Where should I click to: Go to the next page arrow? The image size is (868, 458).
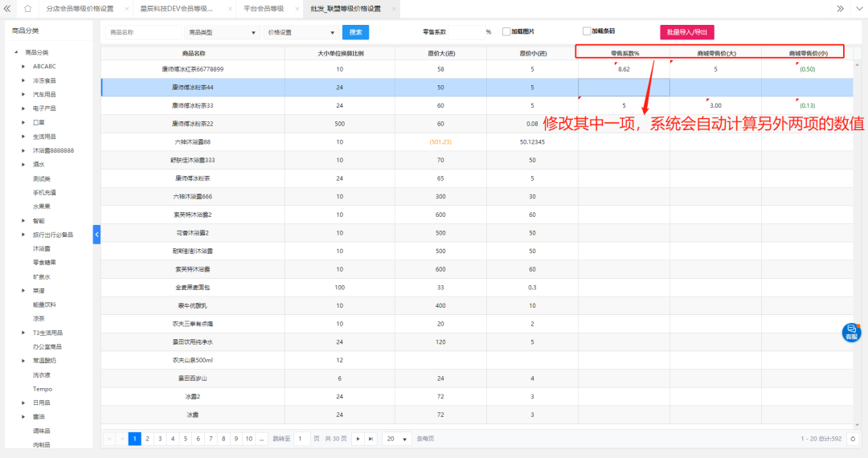[x=358, y=439]
